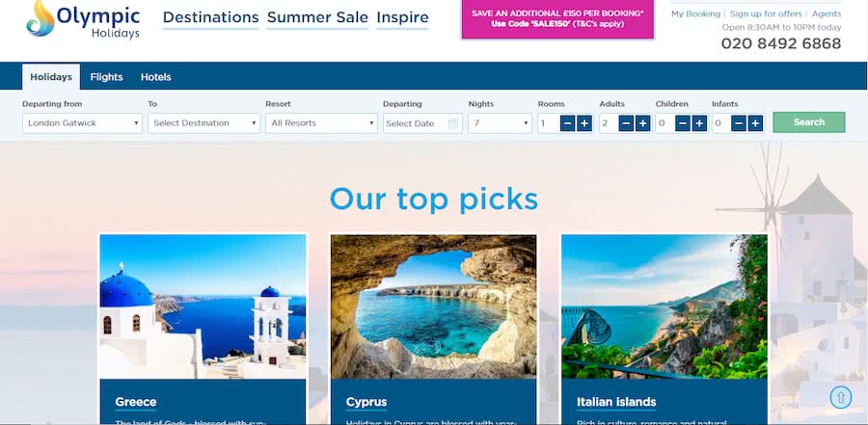This screenshot has width=868, height=425.
Task: Open the Cyprus top pick thumbnail
Action: 433,306
